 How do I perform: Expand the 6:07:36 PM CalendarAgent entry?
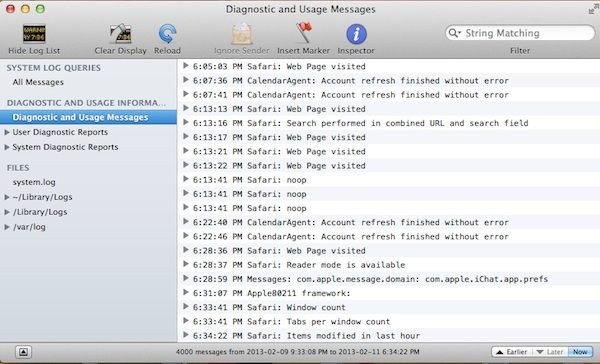[186, 80]
